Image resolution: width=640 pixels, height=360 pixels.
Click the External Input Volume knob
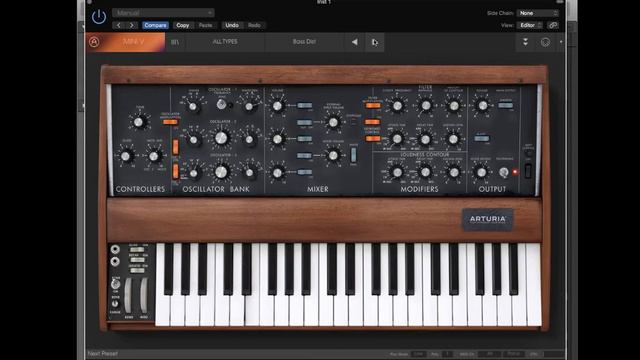click(333, 122)
